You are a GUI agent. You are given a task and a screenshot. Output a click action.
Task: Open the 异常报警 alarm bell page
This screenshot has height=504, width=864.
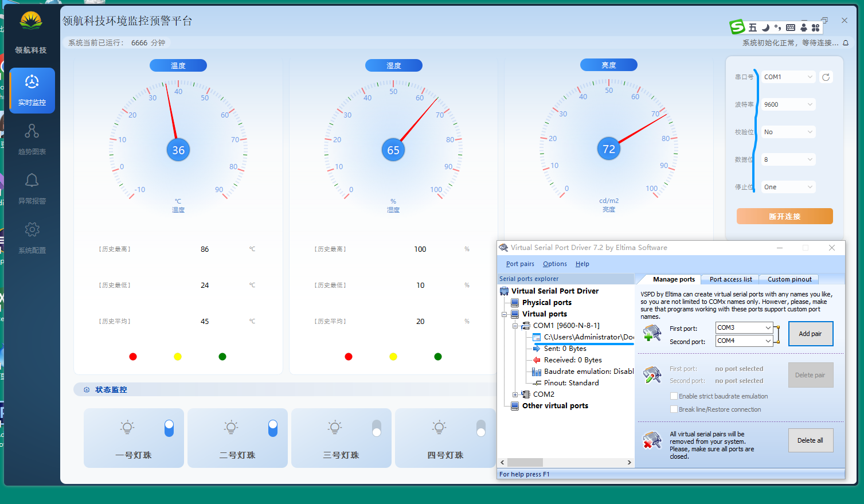click(32, 189)
